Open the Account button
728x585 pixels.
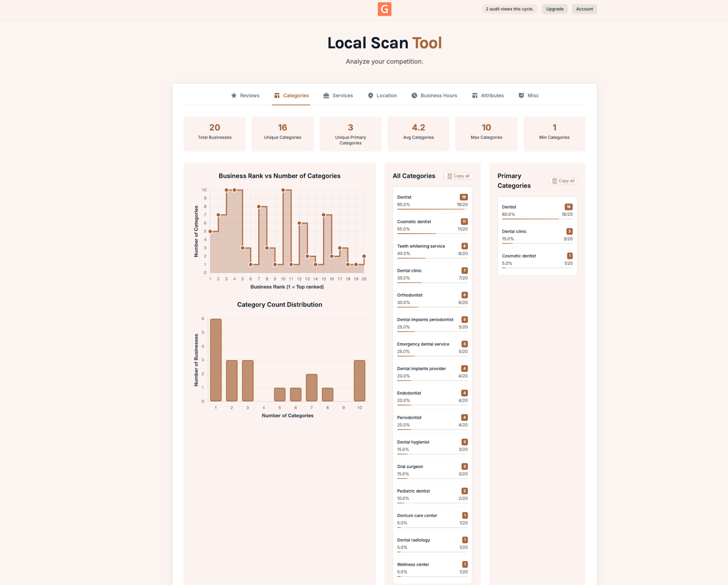tap(584, 9)
